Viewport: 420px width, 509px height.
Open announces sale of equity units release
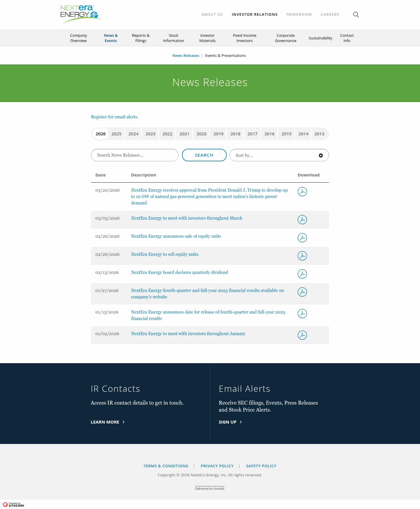point(176,236)
